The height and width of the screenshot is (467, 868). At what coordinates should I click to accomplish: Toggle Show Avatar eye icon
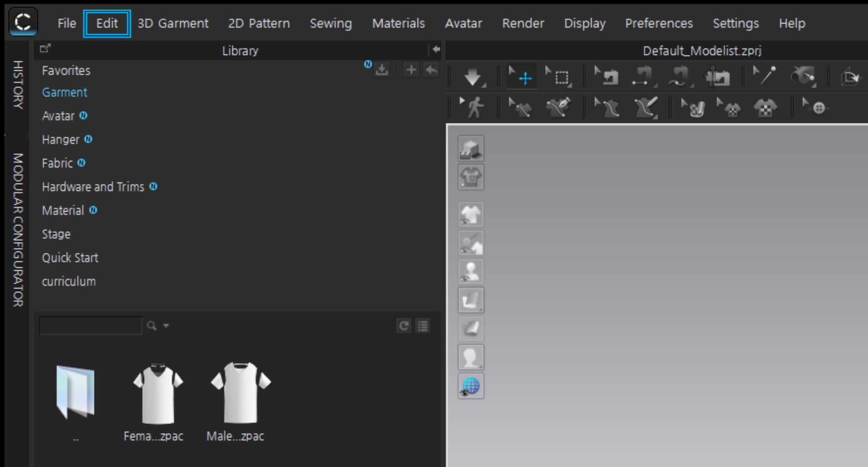coord(471,272)
